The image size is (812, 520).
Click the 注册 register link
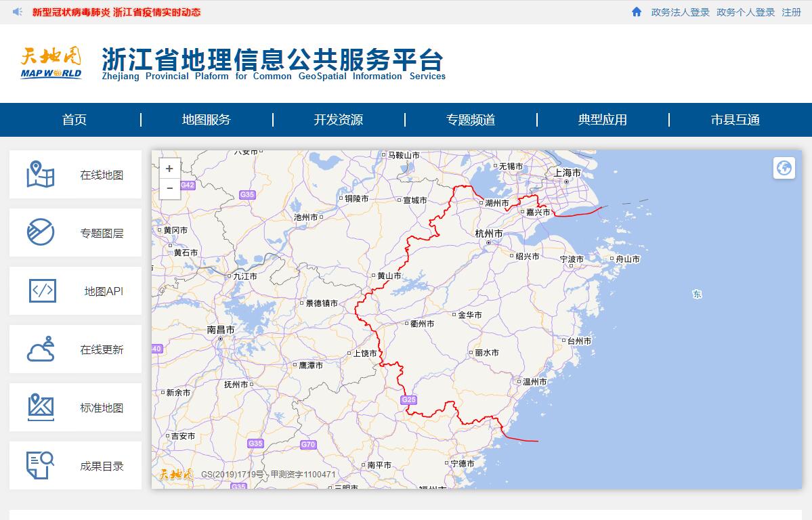tap(791, 12)
